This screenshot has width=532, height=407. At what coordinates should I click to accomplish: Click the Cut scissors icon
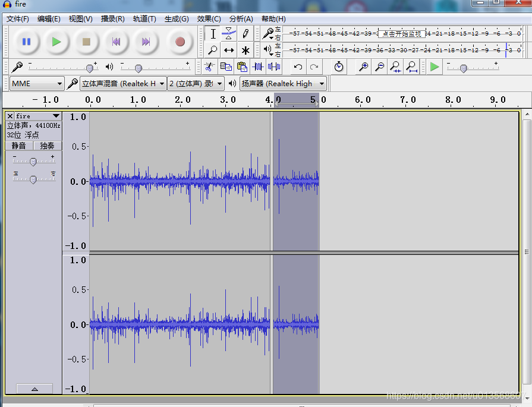(209, 67)
